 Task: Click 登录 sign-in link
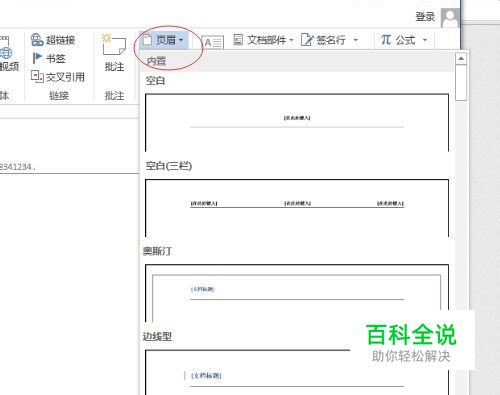tap(425, 16)
